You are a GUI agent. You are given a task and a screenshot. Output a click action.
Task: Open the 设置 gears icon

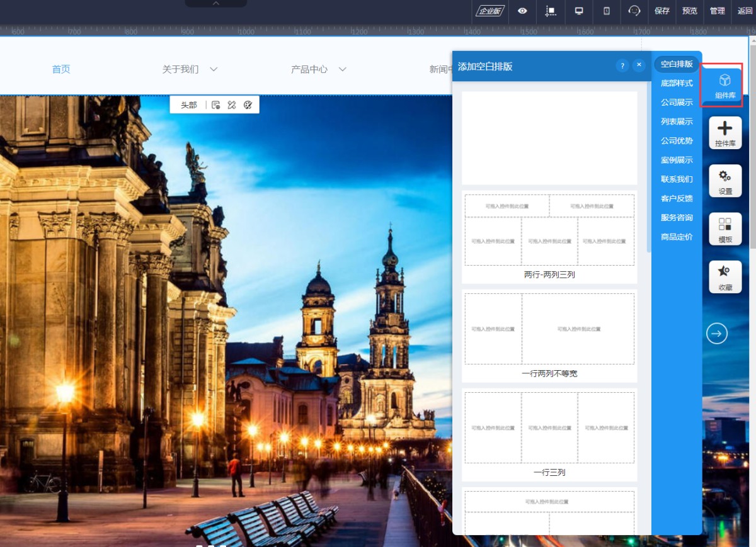pyautogui.click(x=724, y=180)
